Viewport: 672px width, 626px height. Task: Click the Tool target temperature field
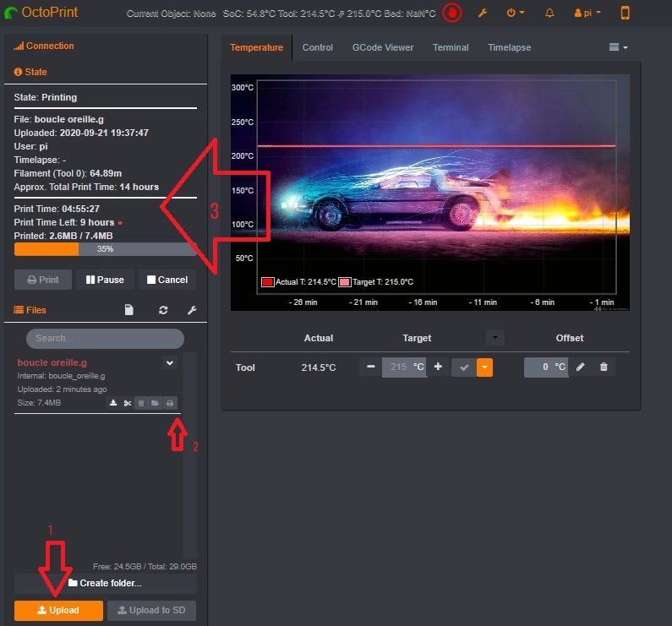click(x=404, y=367)
